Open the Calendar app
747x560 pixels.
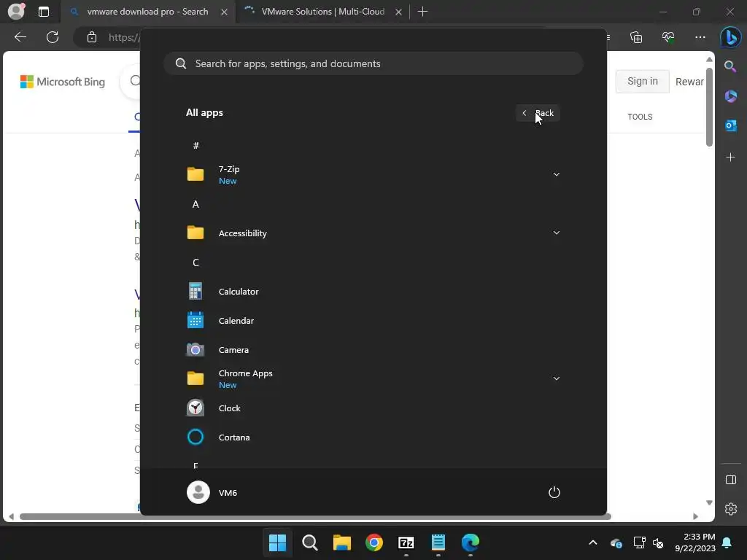pos(373,321)
